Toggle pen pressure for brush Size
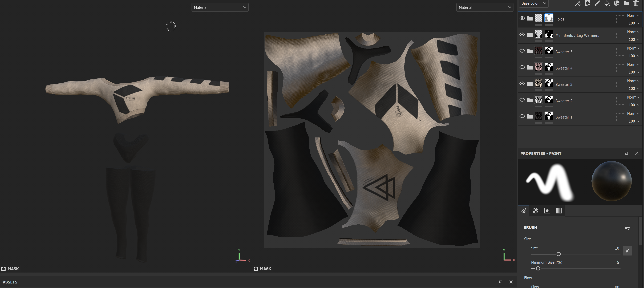The width and height of the screenshot is (644, 288). click(627, 250)
